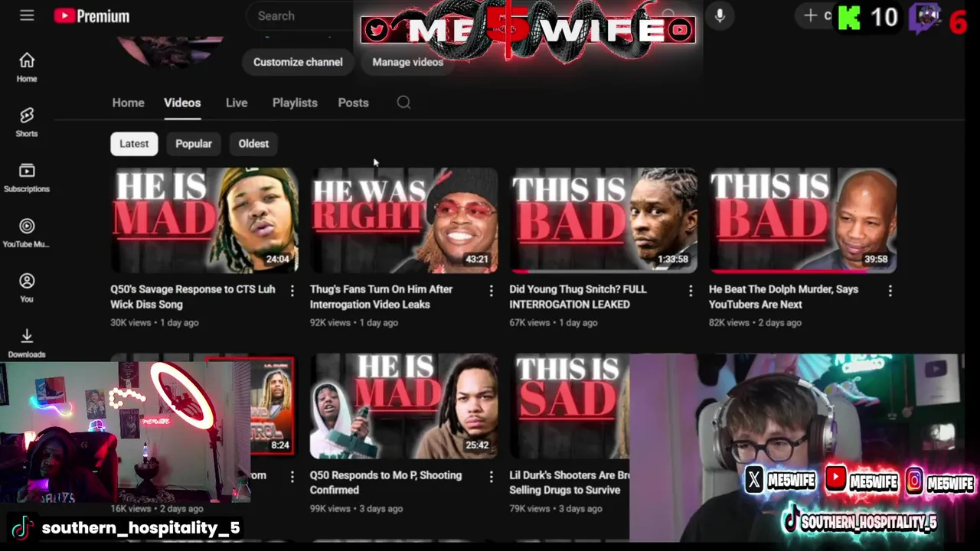Open HE WAS RIGHT 43:21 thumbnail

404,220
